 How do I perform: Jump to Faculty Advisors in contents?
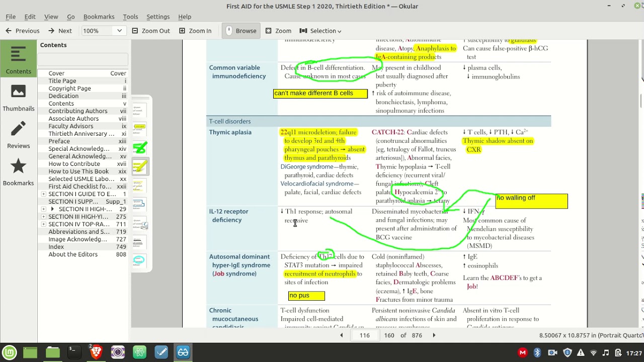(84, 126)
